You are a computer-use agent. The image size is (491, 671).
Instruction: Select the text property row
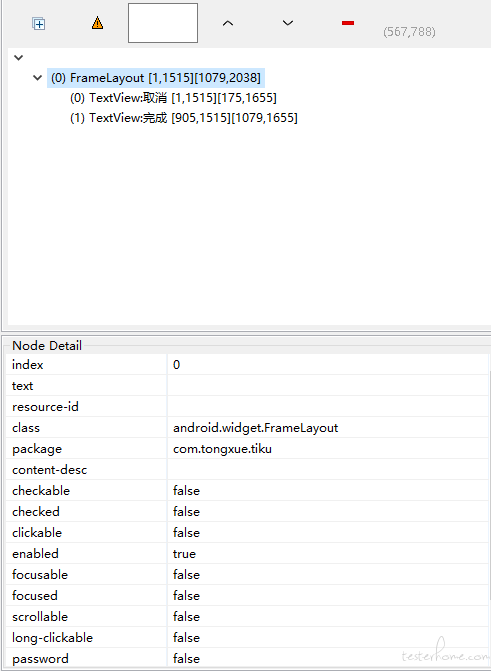coord(247,386)
